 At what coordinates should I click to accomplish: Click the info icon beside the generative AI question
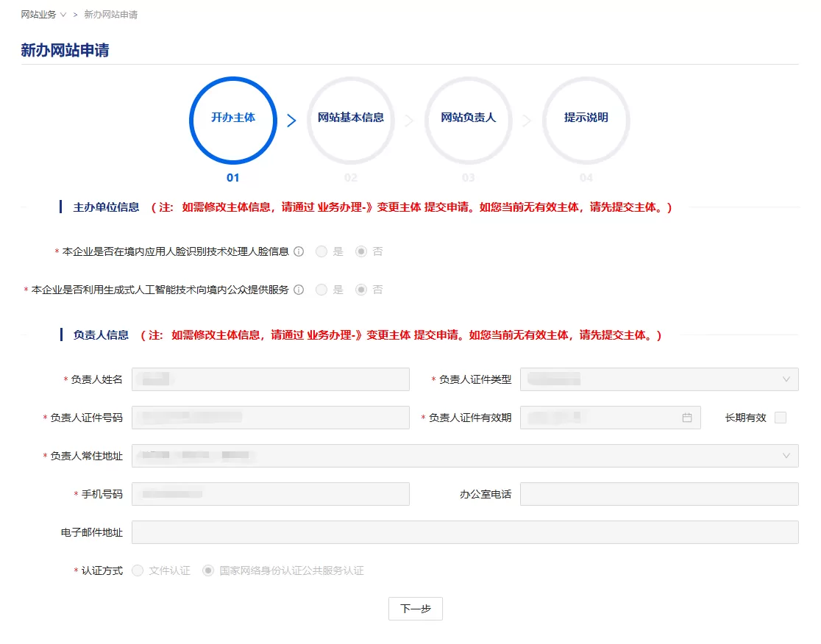[x=298, y=290]
